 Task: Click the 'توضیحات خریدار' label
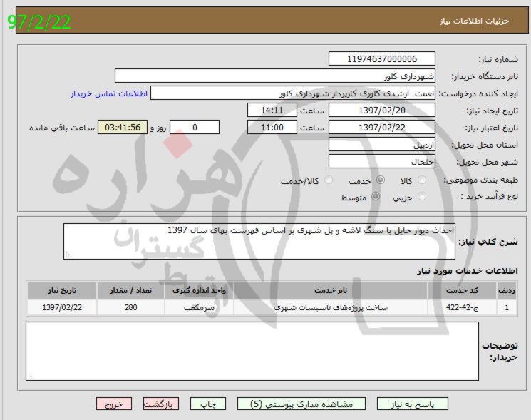[500, 352]
